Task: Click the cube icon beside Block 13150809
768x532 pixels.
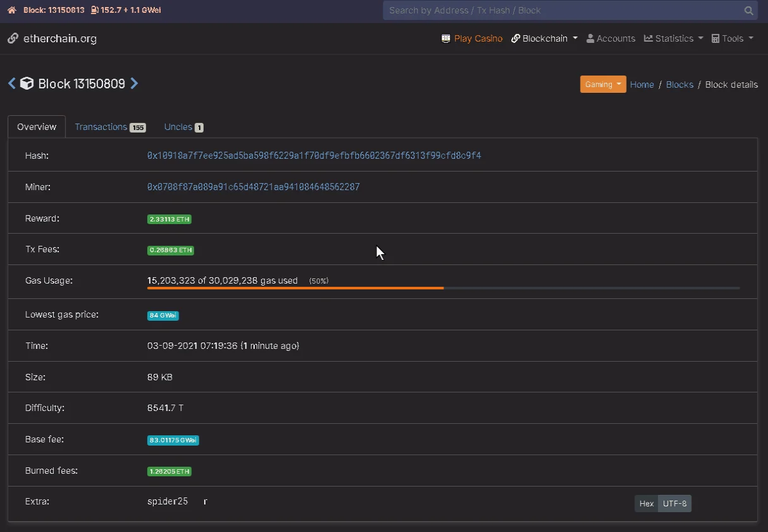Action: [27, 83]
